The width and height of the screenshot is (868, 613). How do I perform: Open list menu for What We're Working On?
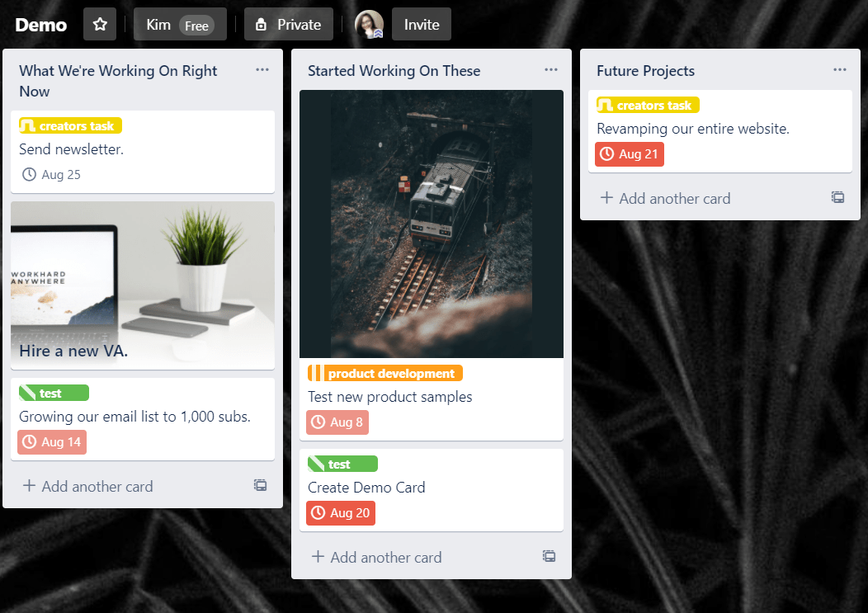pyautogui.click(x=262, y=70)
